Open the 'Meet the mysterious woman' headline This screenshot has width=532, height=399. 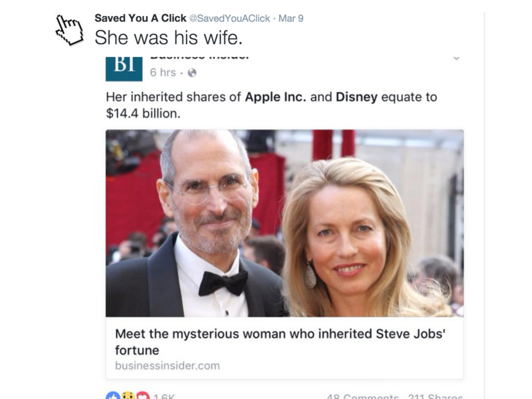click(x=280, y=342)
